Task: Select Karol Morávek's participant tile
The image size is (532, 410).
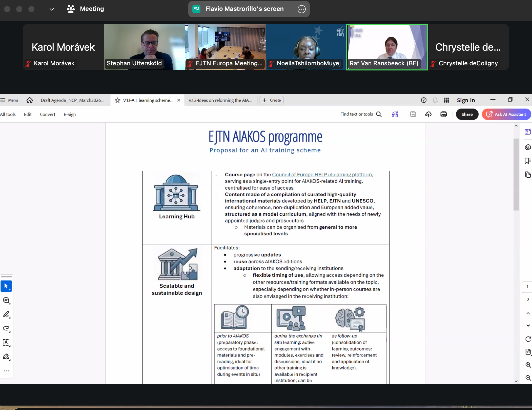Action: 63,47
